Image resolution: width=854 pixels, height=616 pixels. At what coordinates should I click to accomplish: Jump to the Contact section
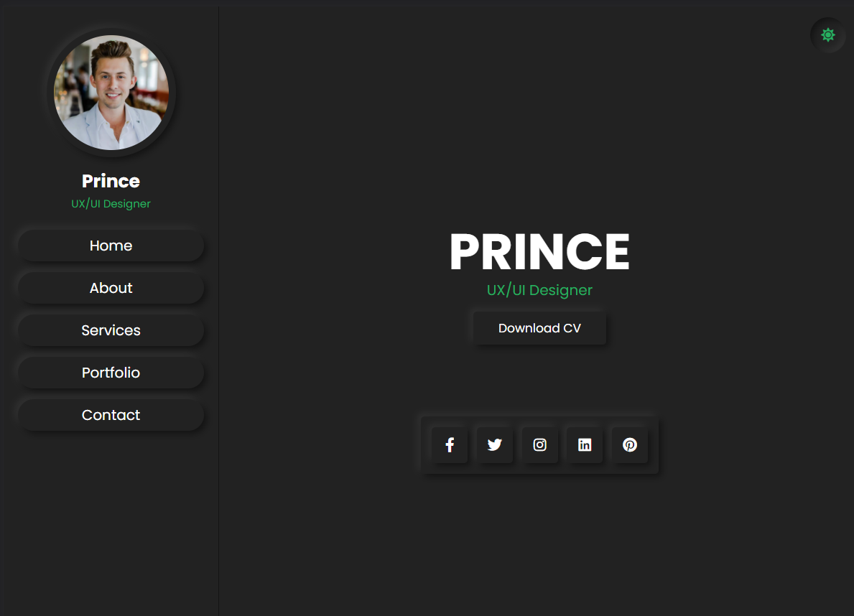pyautogui.click(x=111, y=415)
